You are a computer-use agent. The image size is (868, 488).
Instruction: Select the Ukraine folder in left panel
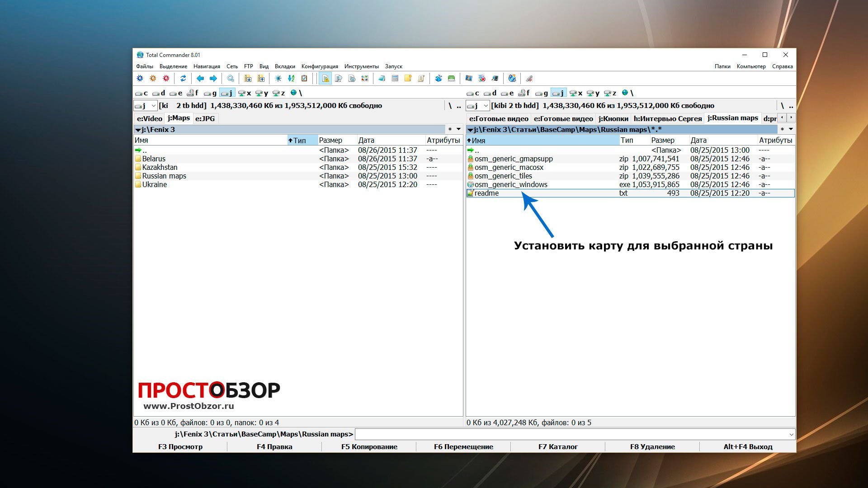298,184
